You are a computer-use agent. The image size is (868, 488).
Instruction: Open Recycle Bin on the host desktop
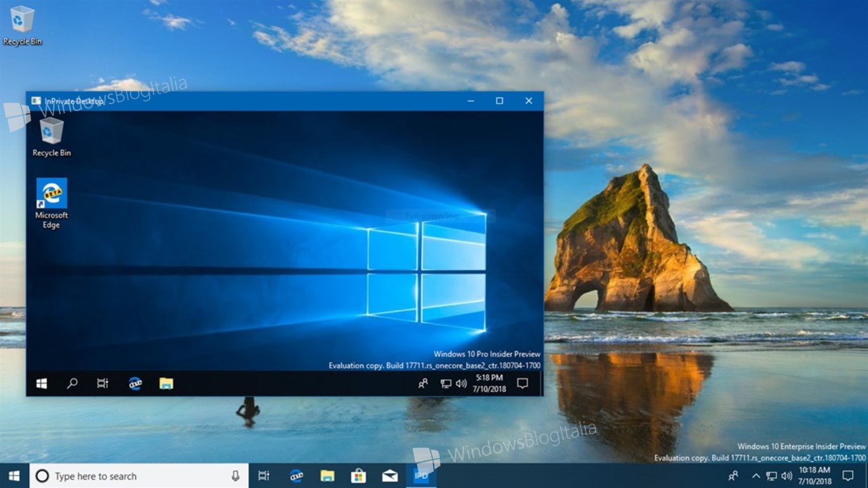coord(22,25)
